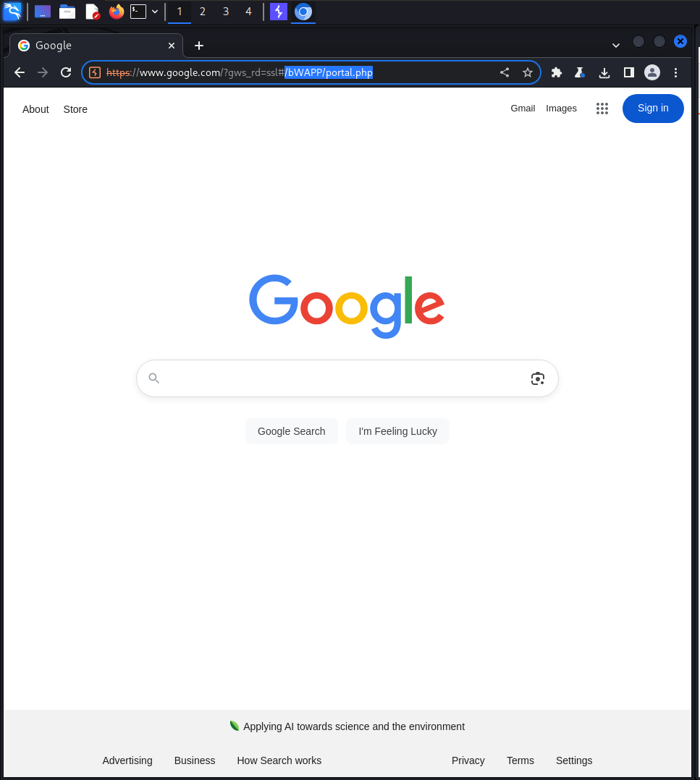
Task: Open the Google apps grid icon
Action: 602,109
